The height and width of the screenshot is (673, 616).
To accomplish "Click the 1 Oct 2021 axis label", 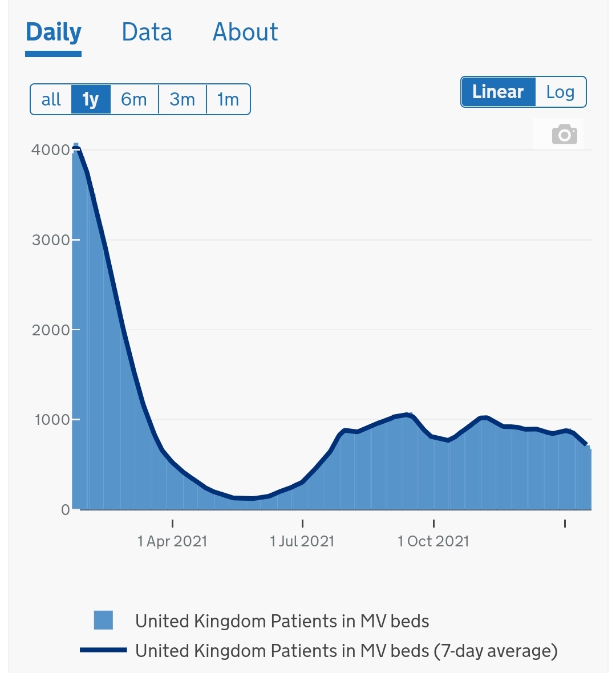I will (433, 541).
